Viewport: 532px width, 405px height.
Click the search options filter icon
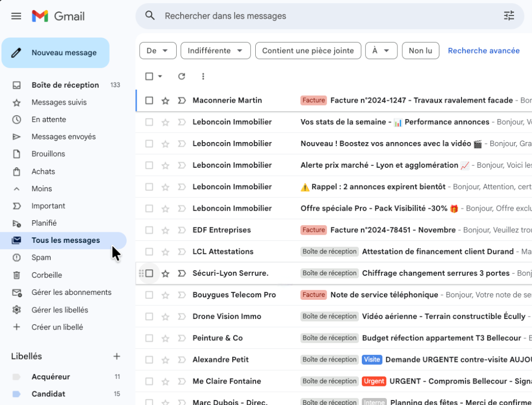[x=509, y=16]
